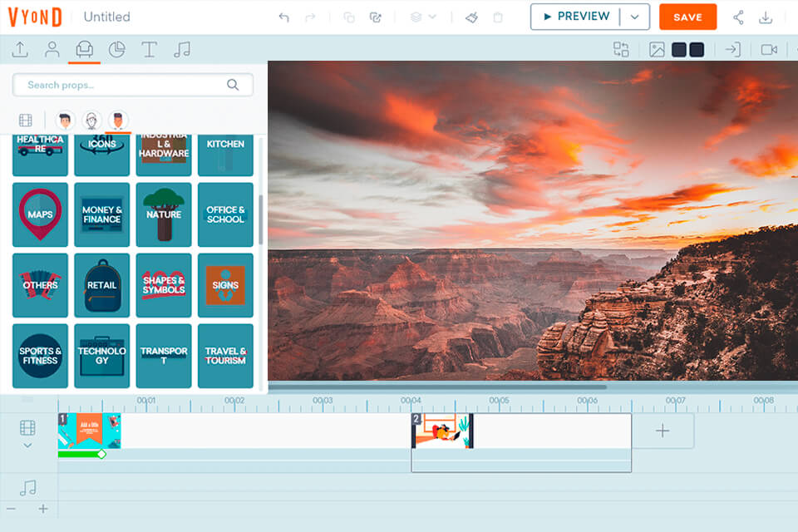Open the Industrial & Hardware category

click(164, 155)
